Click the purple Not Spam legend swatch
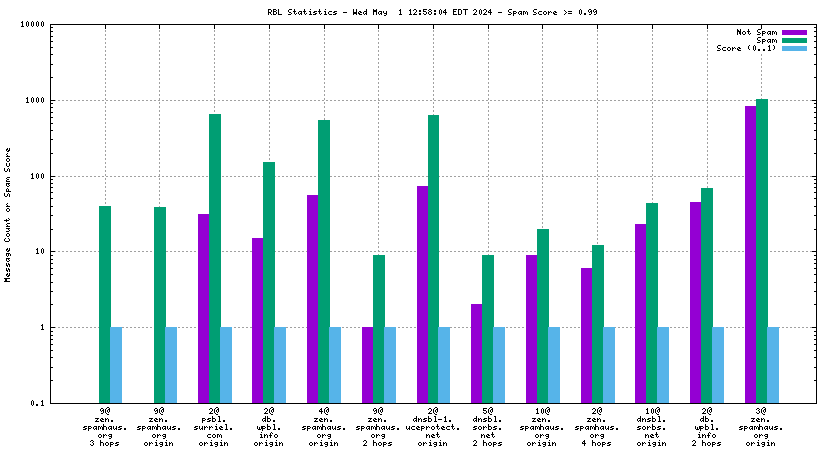This screenshot has height=468, width=832. pyautogui.click(x=794, y=33)
